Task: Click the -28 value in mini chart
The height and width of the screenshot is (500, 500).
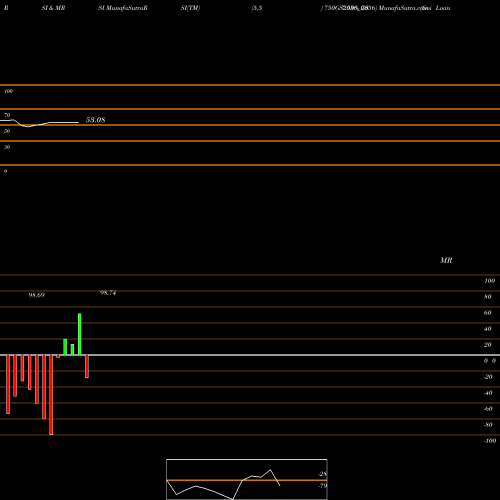Action: point(322,474)
